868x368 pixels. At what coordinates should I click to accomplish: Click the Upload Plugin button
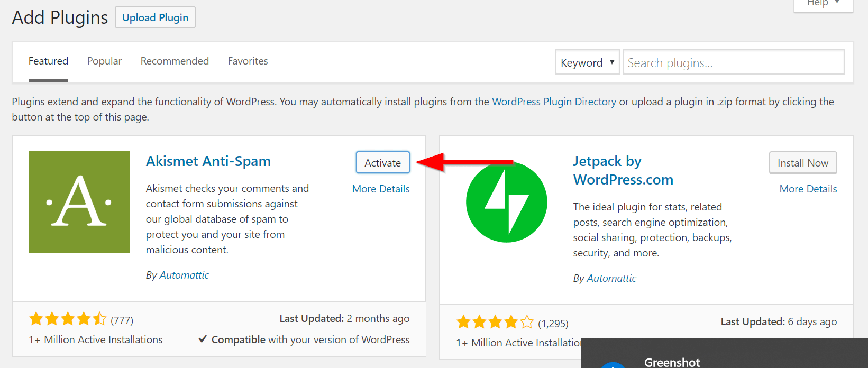tap(155, 17)
